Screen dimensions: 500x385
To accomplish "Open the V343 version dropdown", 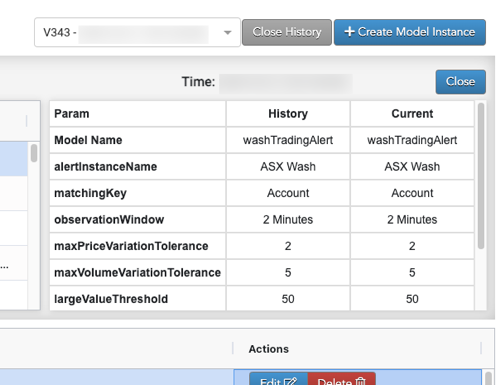I will point(137,32).
